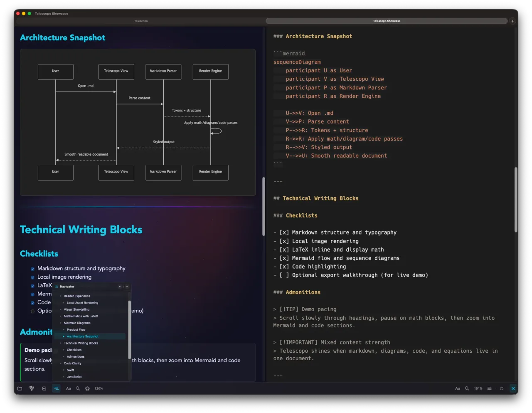Viewport: 532px width, 413px height.
Task: Click the 120% zoom level in preview toolbar
Action: tap(99, 388)
